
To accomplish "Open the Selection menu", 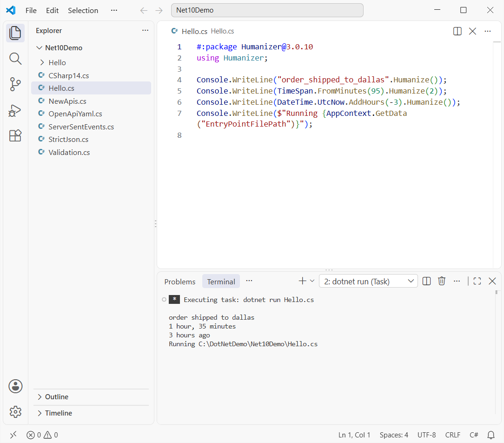I will 83,11.
